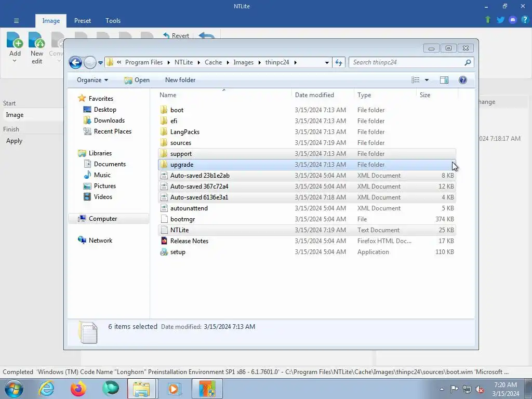Screen dimensions: 532x399
Task: Navigate to the Images breadcrumb segment
Action: coord(243,62)
